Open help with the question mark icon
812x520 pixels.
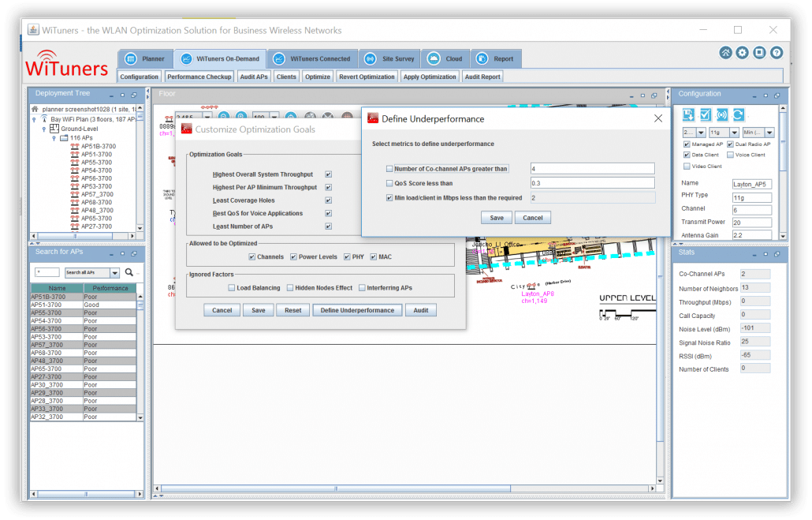coord(777,52)
